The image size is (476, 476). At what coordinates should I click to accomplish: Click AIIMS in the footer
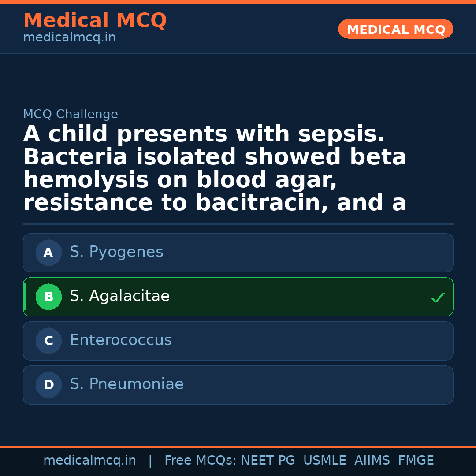pos(372,461)
